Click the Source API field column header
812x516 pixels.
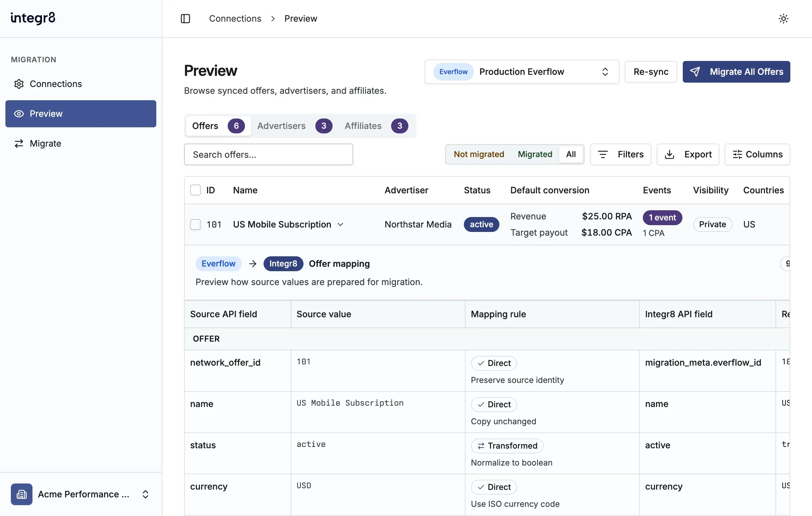[x=224, y=314]
